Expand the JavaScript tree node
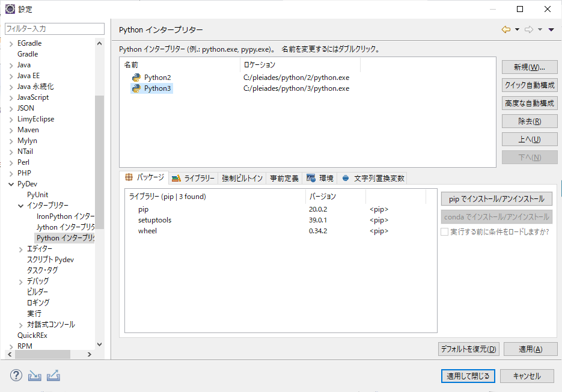Viewport: 562px width, 392px height. click(11, 98)
